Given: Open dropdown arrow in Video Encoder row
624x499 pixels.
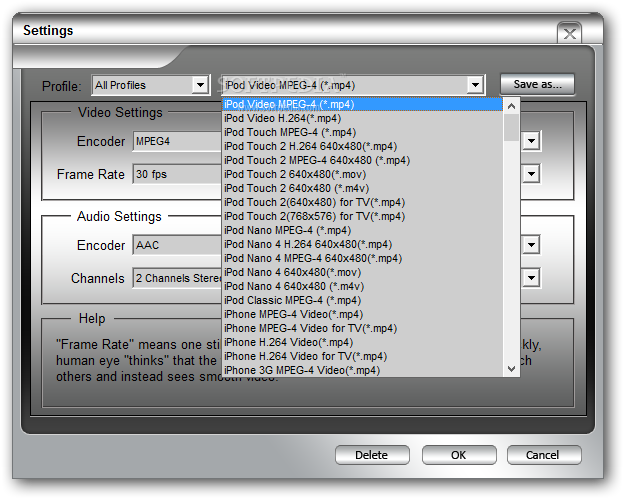Looking at the screenshot, I should click(x=531, y=141).
